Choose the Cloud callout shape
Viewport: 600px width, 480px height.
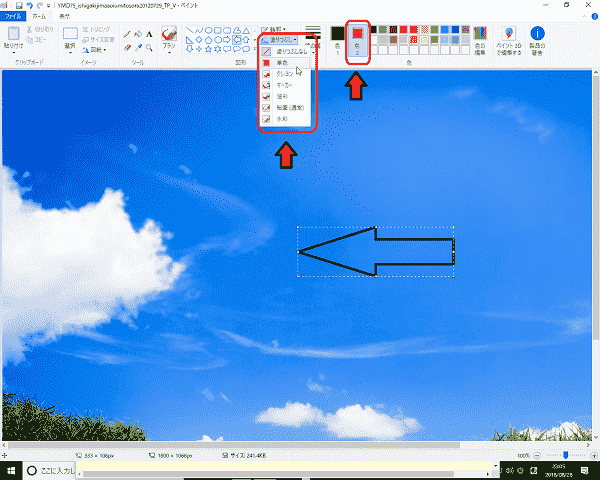tap(246, 49)
